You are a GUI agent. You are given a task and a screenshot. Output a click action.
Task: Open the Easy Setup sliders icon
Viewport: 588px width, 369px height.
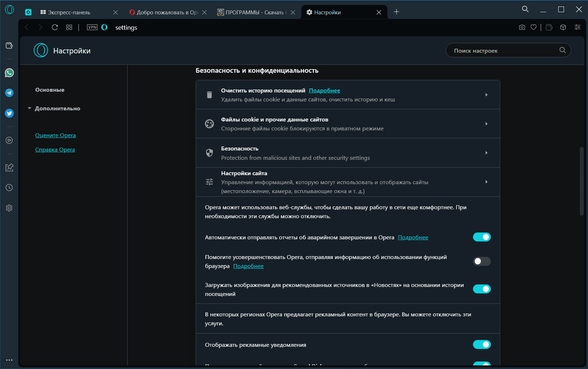click(578, 27)
